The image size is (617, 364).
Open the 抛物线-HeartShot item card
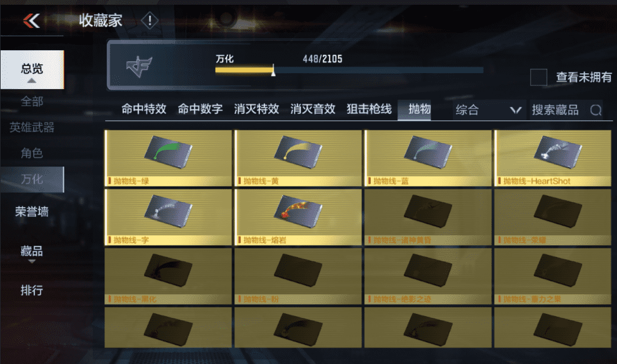pos(553,158)
